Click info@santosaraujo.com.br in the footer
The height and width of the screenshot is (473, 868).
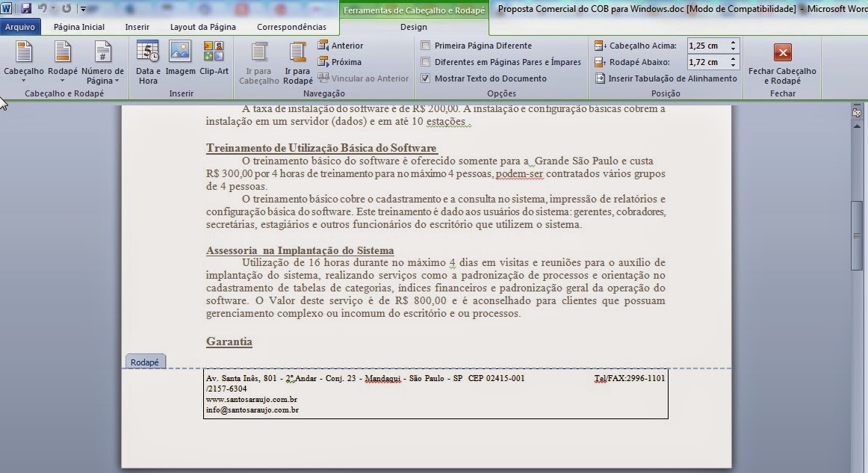(252, 410)
